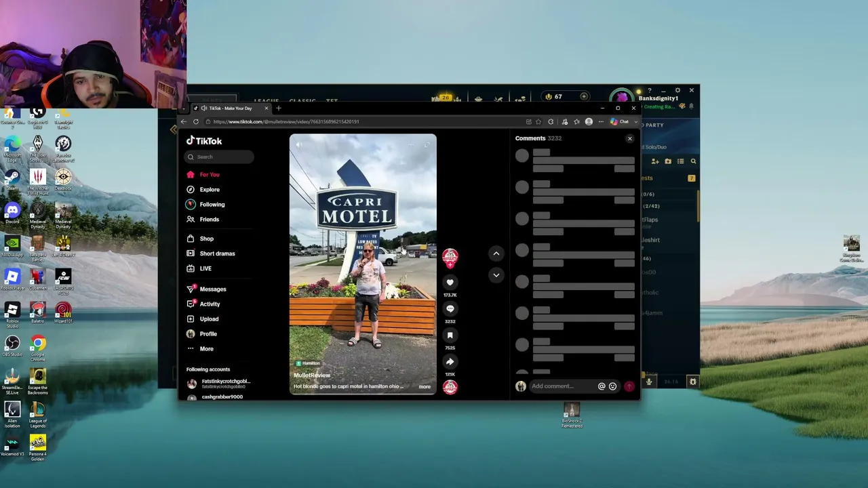Image resolution: width=868 pixels, height=488 pixels.
Task: Post the comment with the red arrow button
Action: [629, 386]
